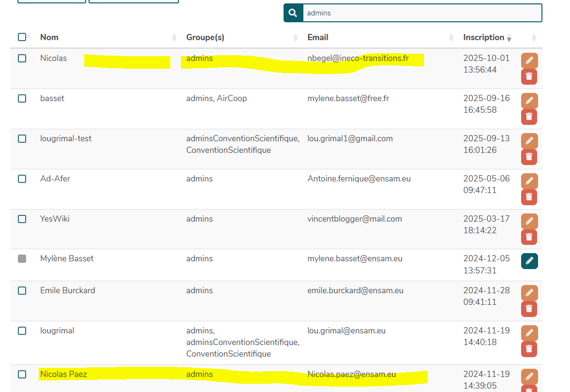Edit the Ad-Afer user account
This screenshot has width=570, height=392.
click(529, 181)
